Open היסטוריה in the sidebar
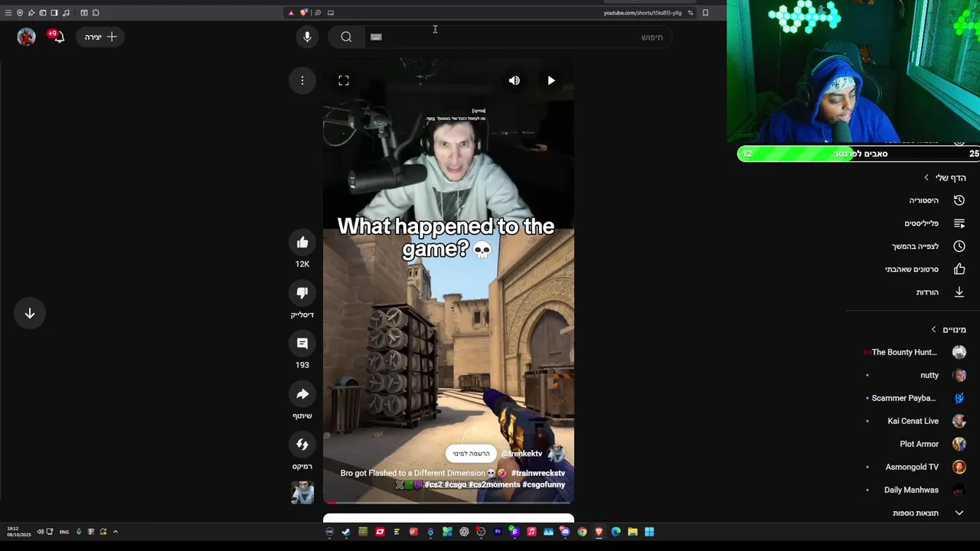This screenshot has width=980, height=551. point(923,201)
